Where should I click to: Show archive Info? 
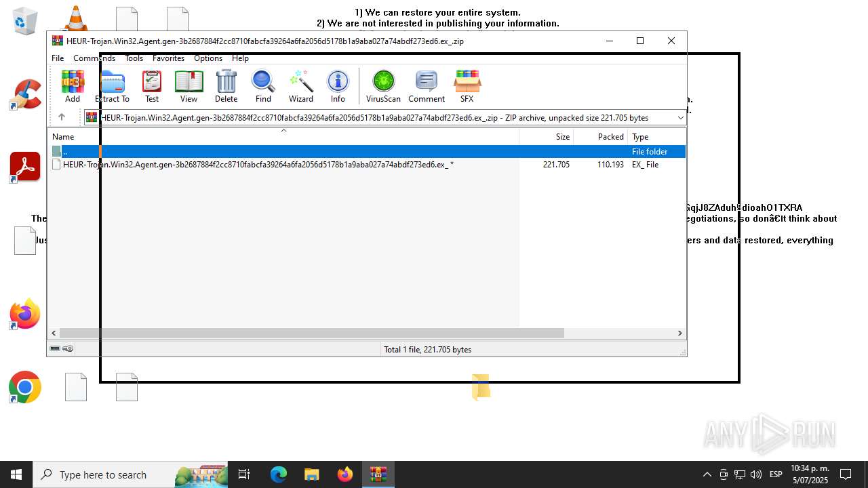(338, 86)
